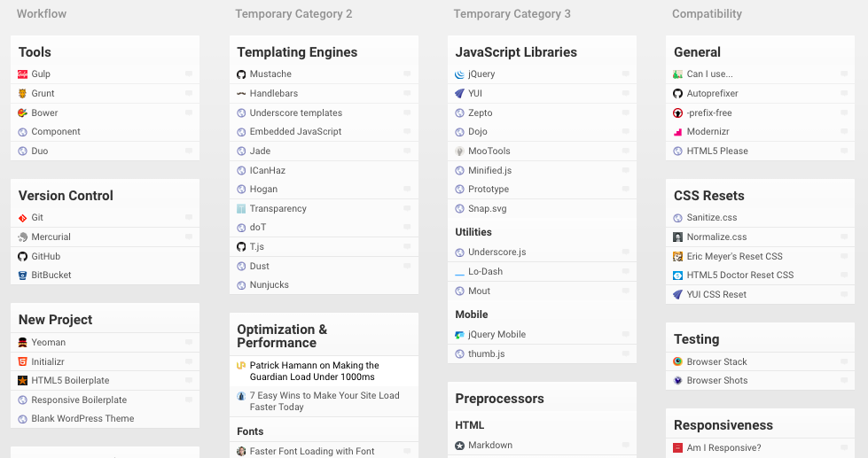
Task: Click the Modernizr pink icon
Action: 677,132
